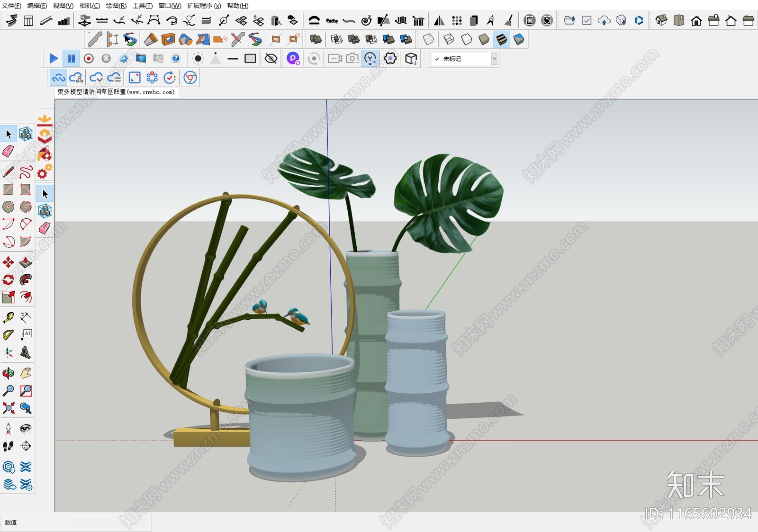Toggle Wireframe face style
The height and width of the screenshot is (532, 758).
449,39
